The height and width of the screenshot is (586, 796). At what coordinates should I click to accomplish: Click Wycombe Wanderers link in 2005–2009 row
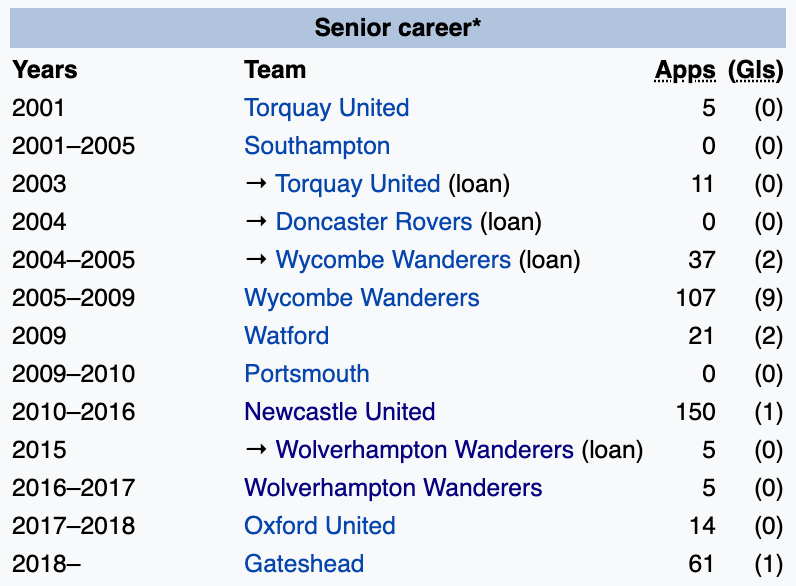pyautogui.click(x=361, y=298)
